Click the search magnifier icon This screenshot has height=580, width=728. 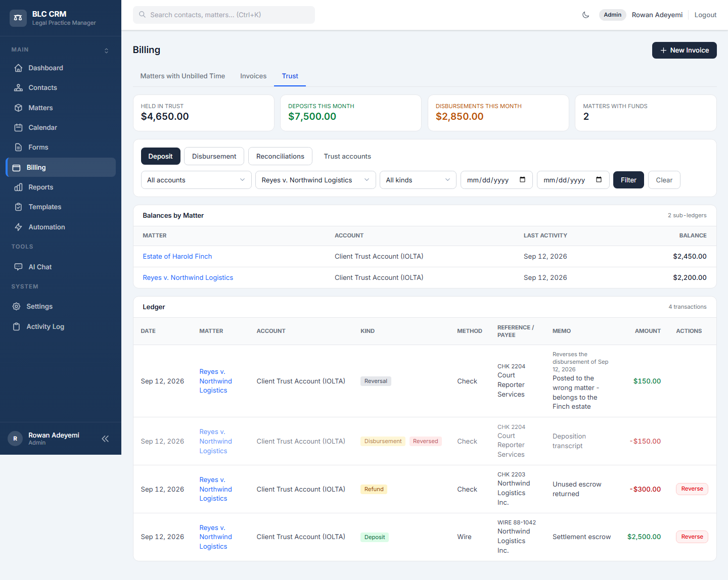pos(142,15)
